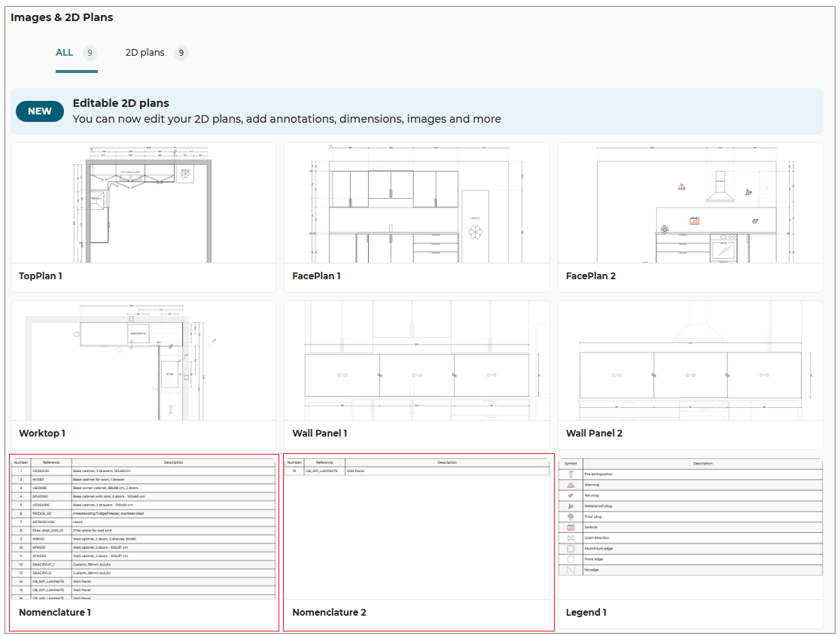Open the TopPlan 1 thumbnail
This screenshot has height=636, width=840.
[x=143, y=203]
